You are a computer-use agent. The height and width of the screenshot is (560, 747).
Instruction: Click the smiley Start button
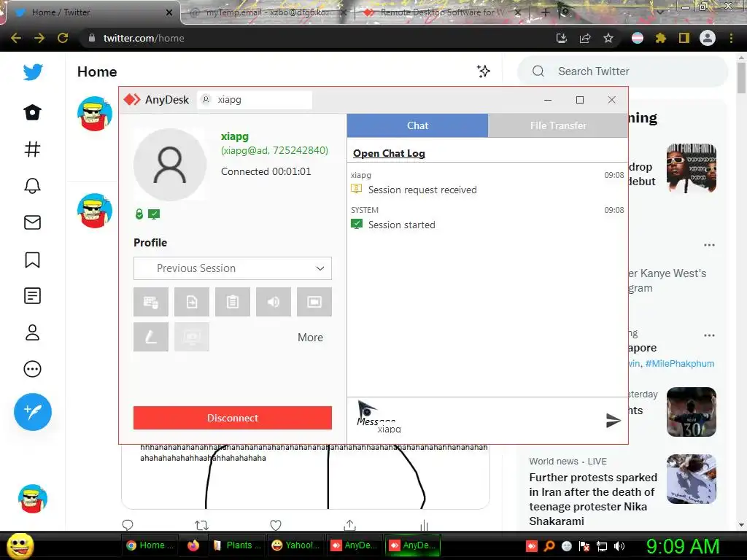(x=20, y=545)
